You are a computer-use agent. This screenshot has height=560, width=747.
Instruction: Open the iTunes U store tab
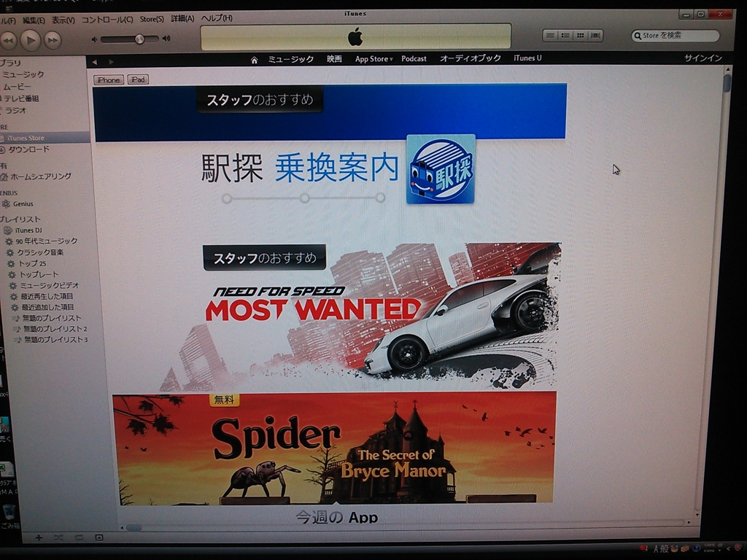(x=527, y=58)
